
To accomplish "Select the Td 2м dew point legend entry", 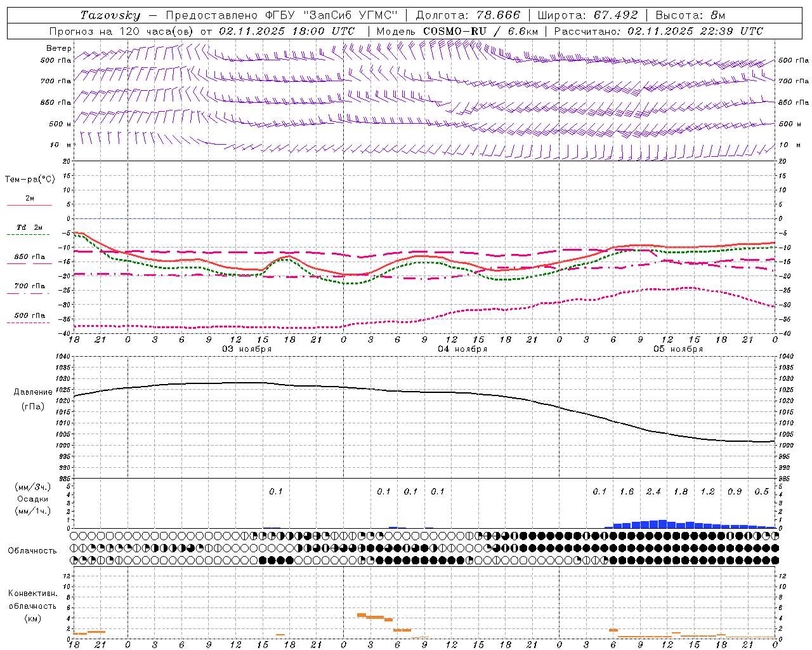I will coord(30,227).
